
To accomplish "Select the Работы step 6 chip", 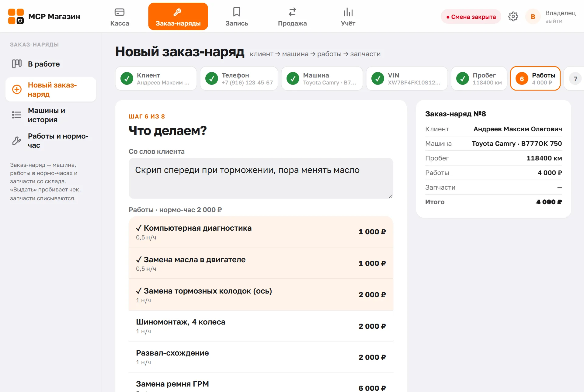I will coord(535,78).
